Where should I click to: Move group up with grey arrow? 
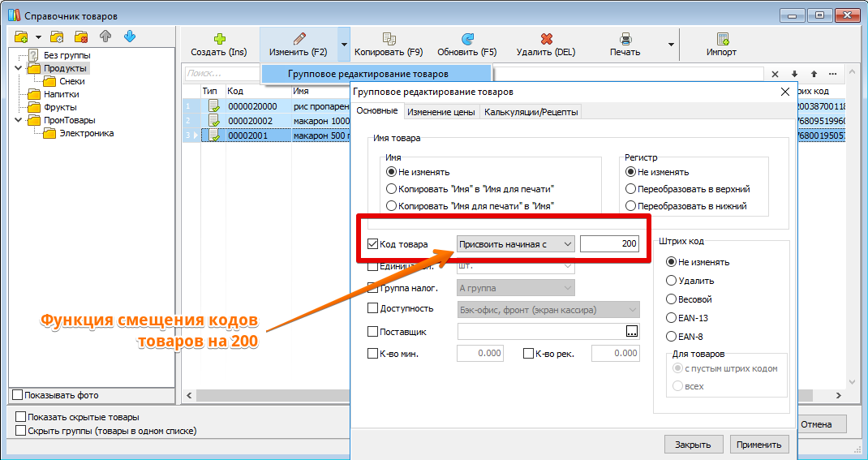click(105, 37)
